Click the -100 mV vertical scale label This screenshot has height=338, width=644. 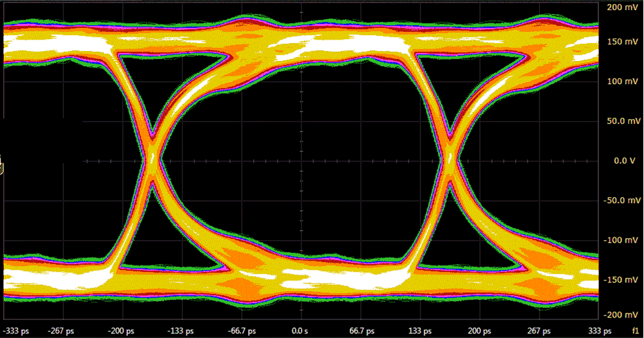(x=621, y=240)
